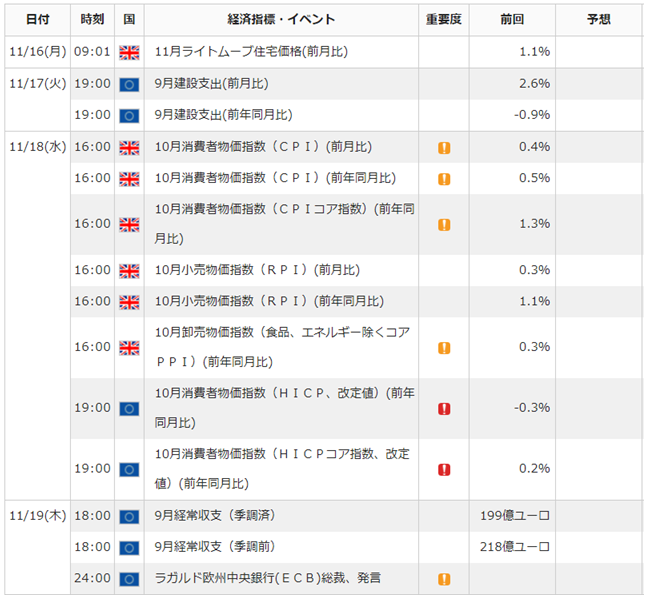
Task: Click the 予想 column header
Action: (599, 19)
